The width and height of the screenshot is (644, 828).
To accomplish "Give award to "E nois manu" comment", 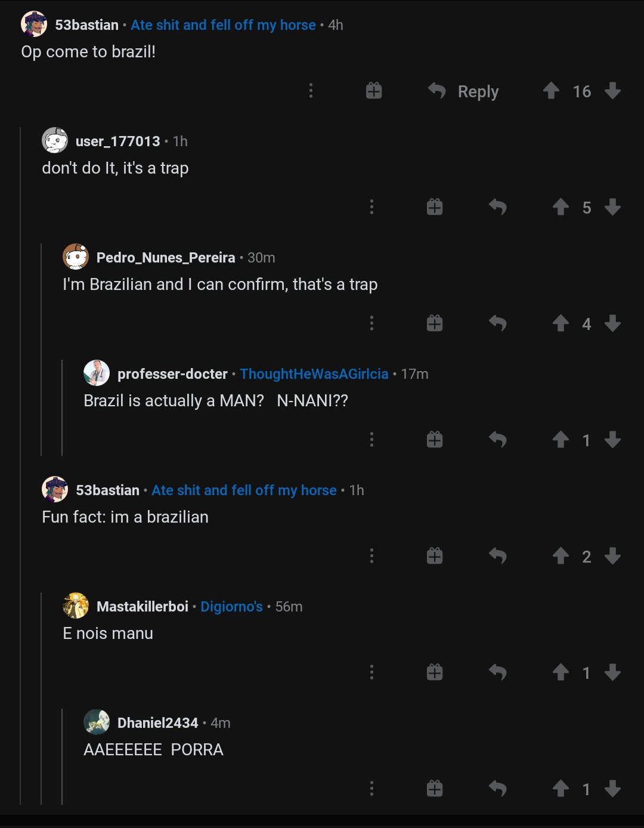I will click(435, 672).
